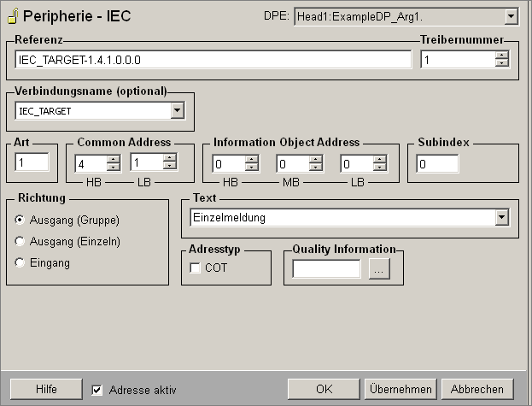Click the Information Object Address MB field
The width and height of the screenshot is (532, 406).
click(x=293, y=164)
